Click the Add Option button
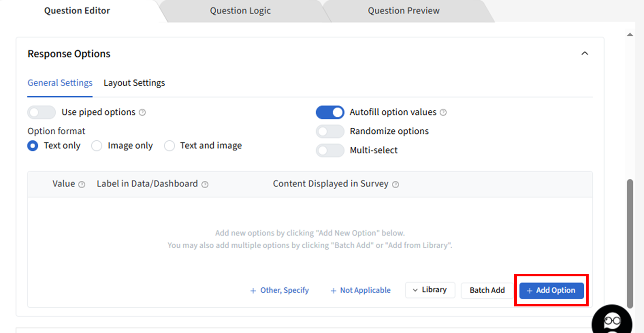Image resolution: width=644 pixels, height=333 pixels. [x=551, y=290]
